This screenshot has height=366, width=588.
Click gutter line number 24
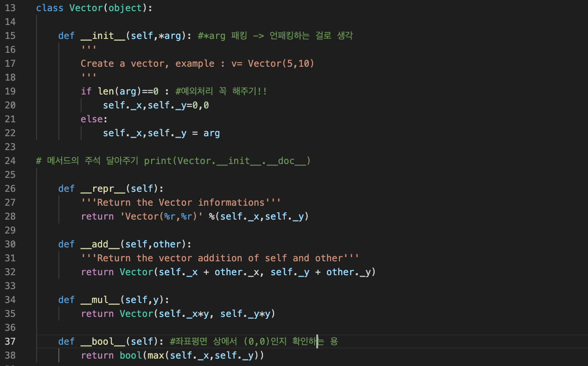click(x=10, y=161)
